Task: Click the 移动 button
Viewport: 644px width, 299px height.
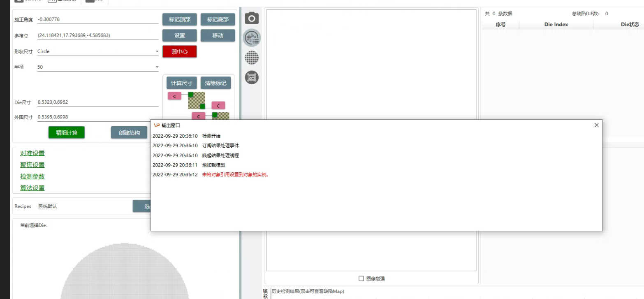Action: tap(218, 35)
